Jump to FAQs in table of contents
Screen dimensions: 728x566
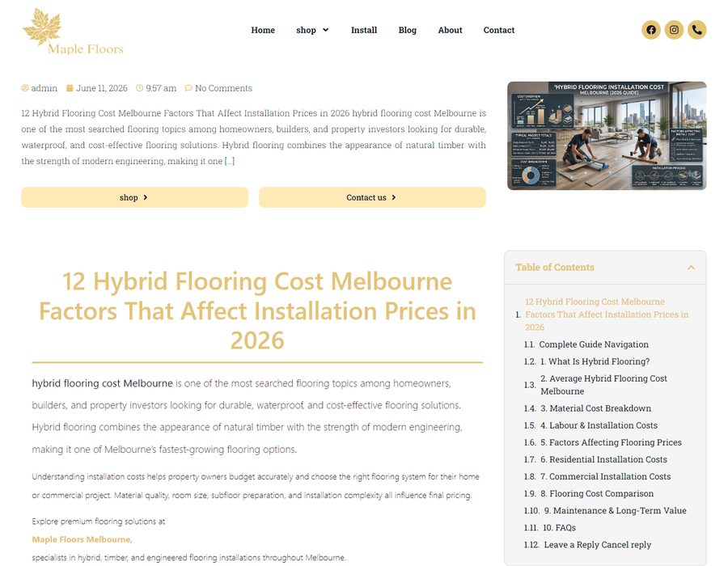coord(560,528)
